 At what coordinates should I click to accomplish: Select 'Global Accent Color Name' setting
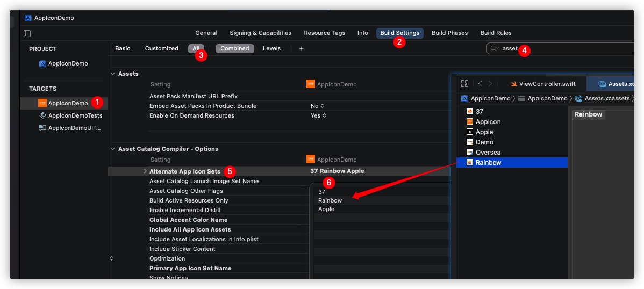[x=188, y=220]
